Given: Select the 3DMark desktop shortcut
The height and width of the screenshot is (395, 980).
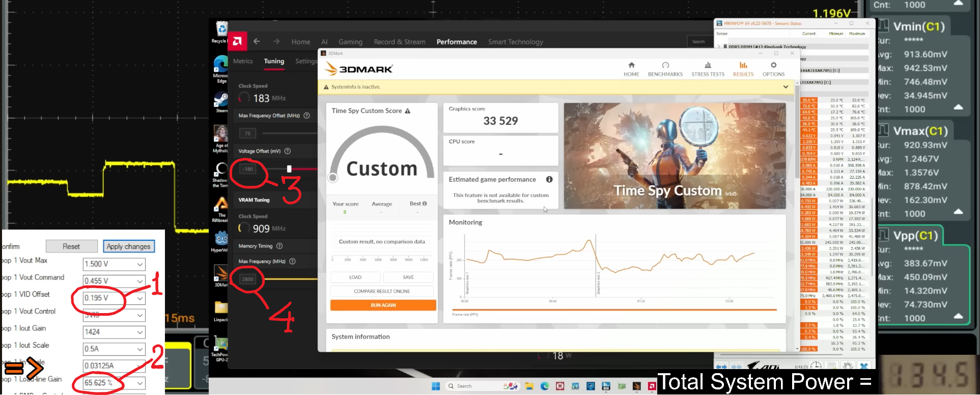Looking at the screenshot, I should point(220,276).
